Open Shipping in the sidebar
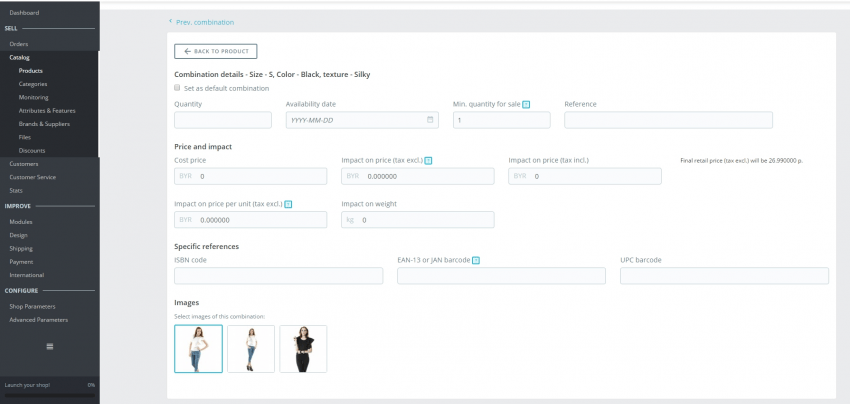Viewport: 850px width, 404px height. click(21, 248)
